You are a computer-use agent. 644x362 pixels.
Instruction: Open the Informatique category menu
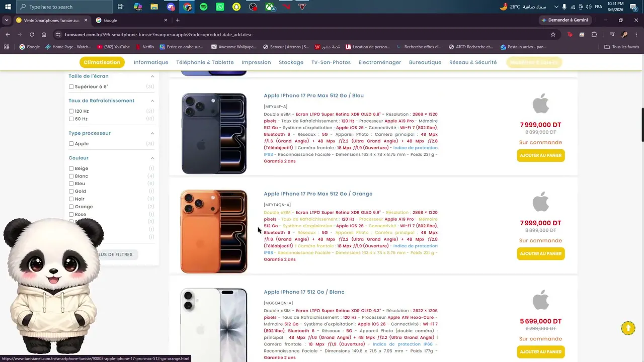coord(151,62)
